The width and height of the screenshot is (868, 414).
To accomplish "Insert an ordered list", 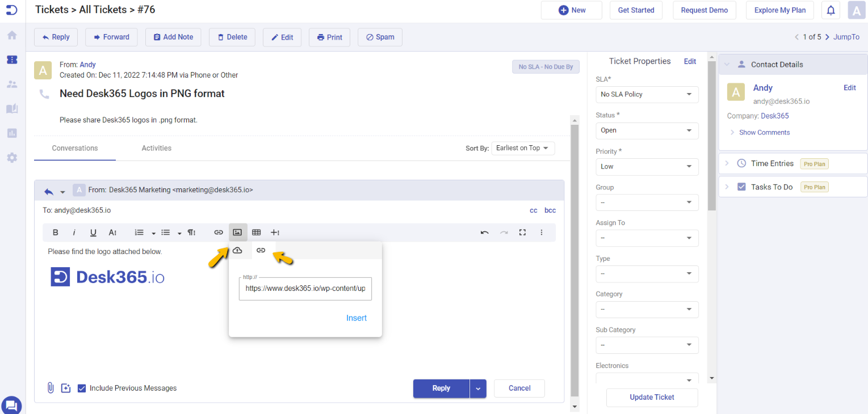I will pyautogui.click(x=139, y=233).
